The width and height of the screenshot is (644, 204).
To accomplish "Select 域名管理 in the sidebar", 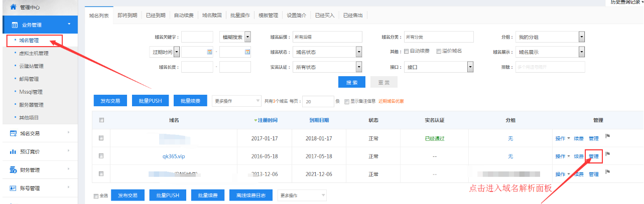I will click(x=29, y=40).
